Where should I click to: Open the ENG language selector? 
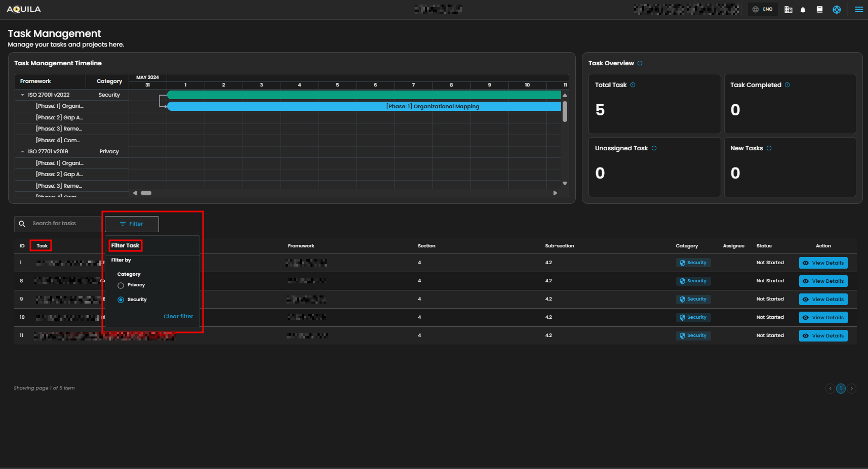click(763, 10)
